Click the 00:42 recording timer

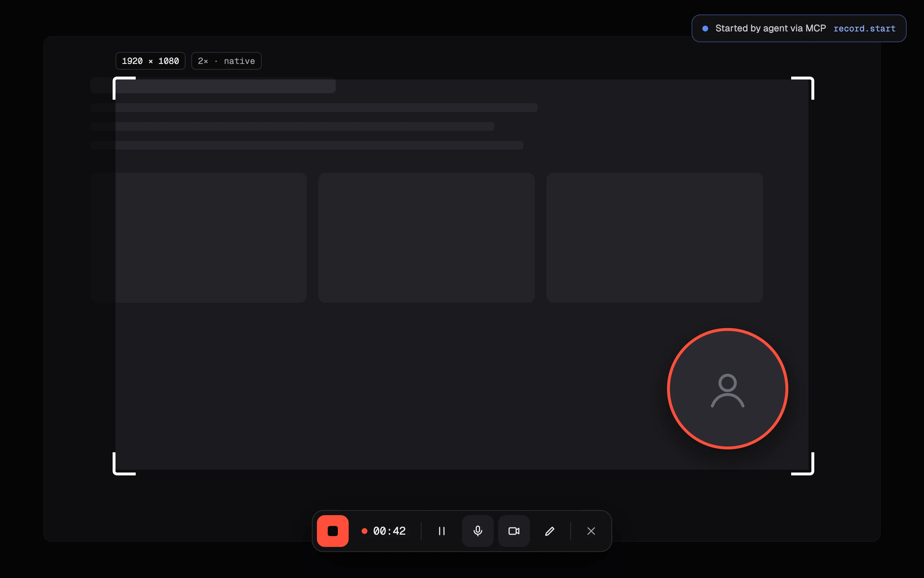point(384,531)
